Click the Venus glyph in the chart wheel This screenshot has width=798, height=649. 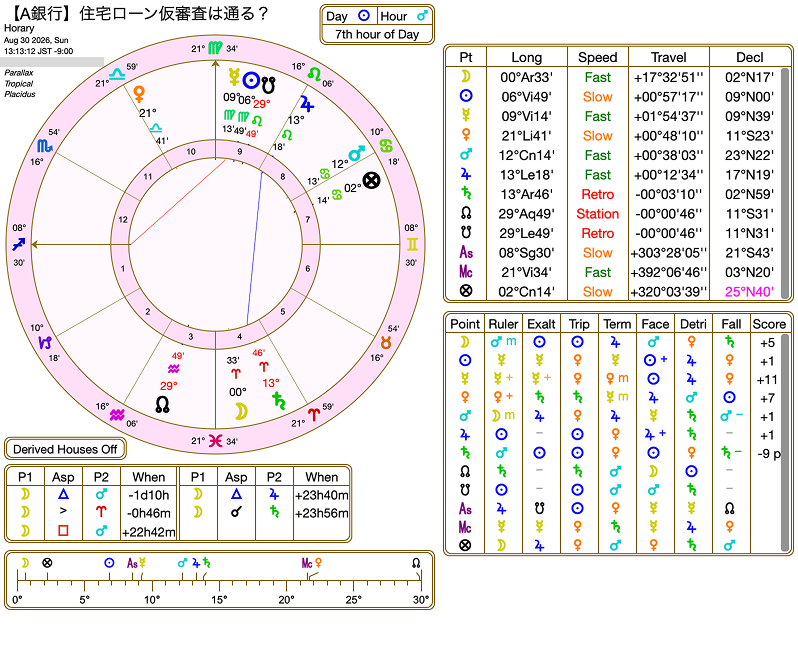139,94
